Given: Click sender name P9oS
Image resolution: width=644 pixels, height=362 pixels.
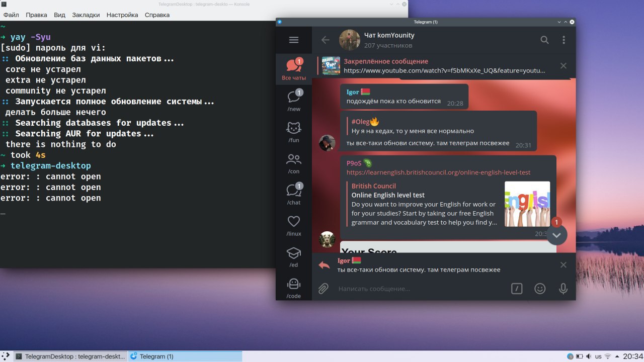Looking at the screenshot, I should 354,163.
